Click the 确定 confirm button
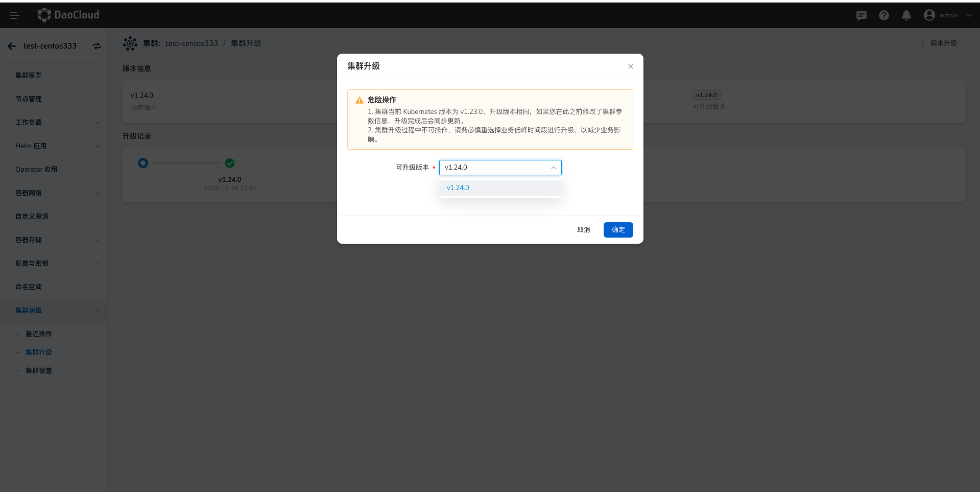Viewport: 980px width, 492px height. 618,230
